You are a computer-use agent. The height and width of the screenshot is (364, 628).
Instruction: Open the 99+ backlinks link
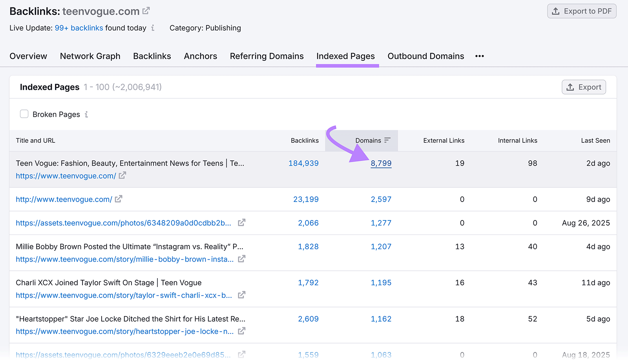79,28
